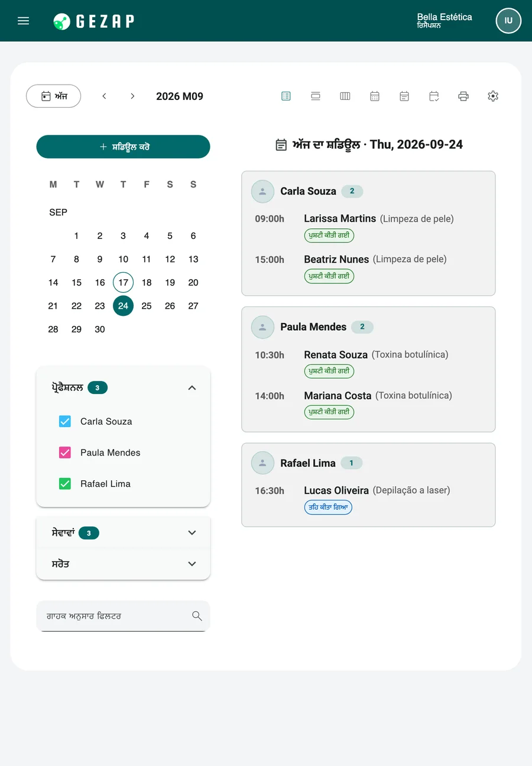Open the month calendar view icon
The image size is (532, 766).
[x=375, y=96]
